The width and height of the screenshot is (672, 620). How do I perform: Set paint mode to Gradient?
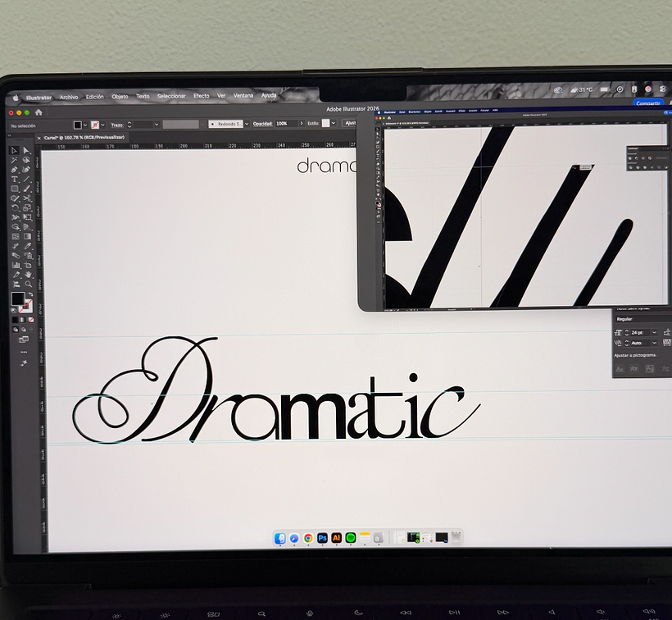[x=23, y=320]
